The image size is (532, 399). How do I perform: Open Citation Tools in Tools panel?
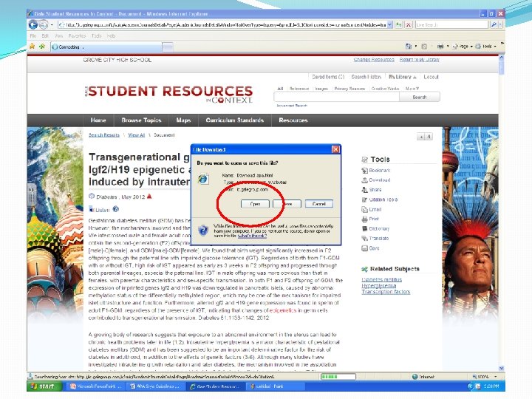pyautogui.click(x=379, y=199)
